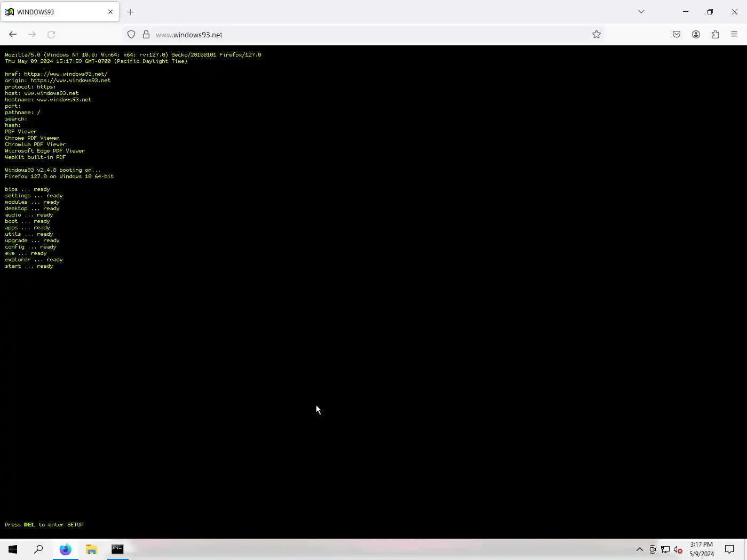Click the 'Microsoft Edge PDF Viewer' line
This screenshot has height=560, width=747.
point(45,151)
